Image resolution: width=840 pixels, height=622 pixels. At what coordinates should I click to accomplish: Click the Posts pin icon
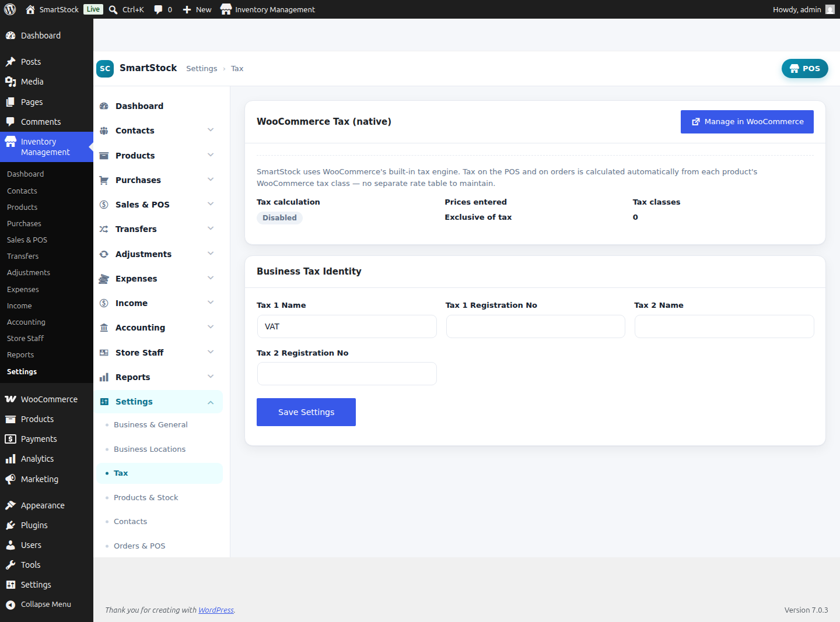click(10, 62)
